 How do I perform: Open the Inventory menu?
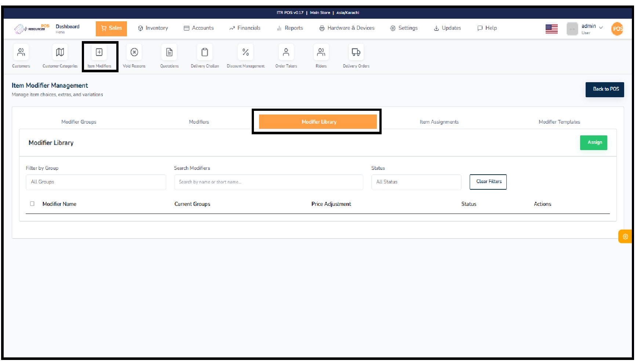[153, 28]
